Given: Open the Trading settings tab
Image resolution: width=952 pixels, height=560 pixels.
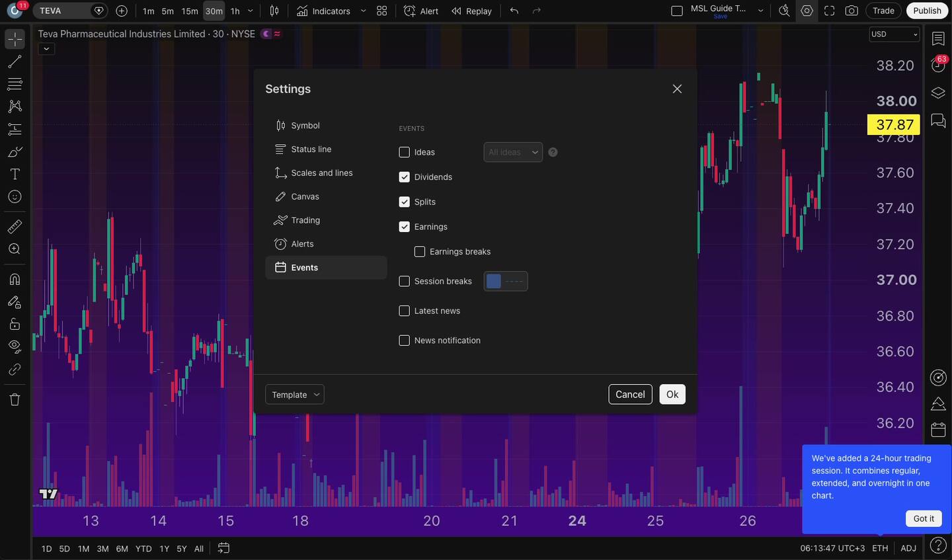Looking at the screenshot, I should coord(326,220).
